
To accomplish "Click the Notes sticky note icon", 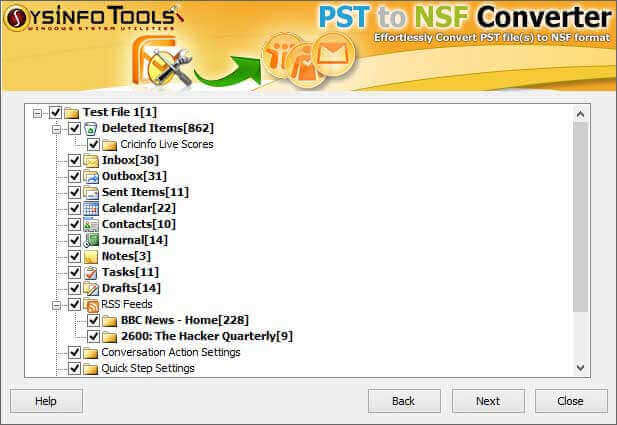I will click(x=91, y=257).
